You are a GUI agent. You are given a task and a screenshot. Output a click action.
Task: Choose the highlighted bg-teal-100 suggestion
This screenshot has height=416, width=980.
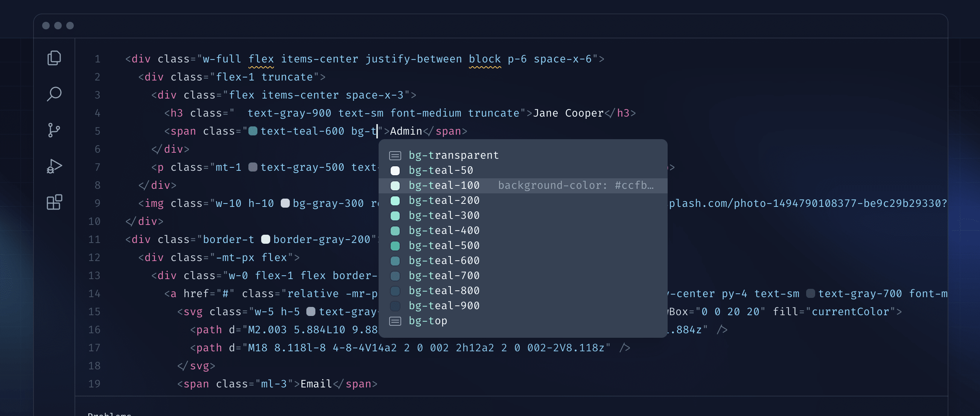pyautogui.click(x=523, y=185)
